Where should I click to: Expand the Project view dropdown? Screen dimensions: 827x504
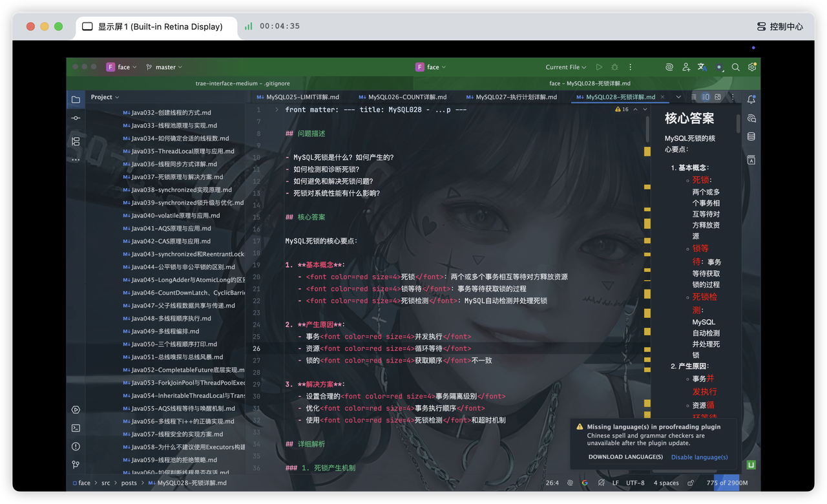click(x=105, y=97)
